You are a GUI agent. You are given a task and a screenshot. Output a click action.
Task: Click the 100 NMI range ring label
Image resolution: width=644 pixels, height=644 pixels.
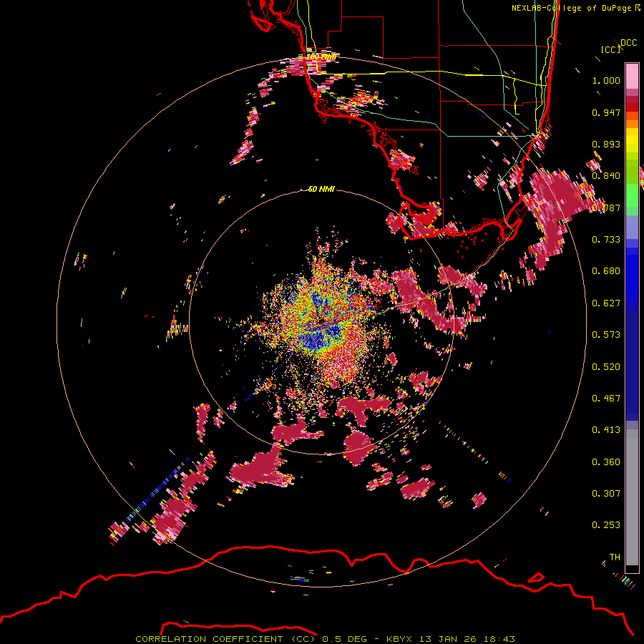[321, 57]
